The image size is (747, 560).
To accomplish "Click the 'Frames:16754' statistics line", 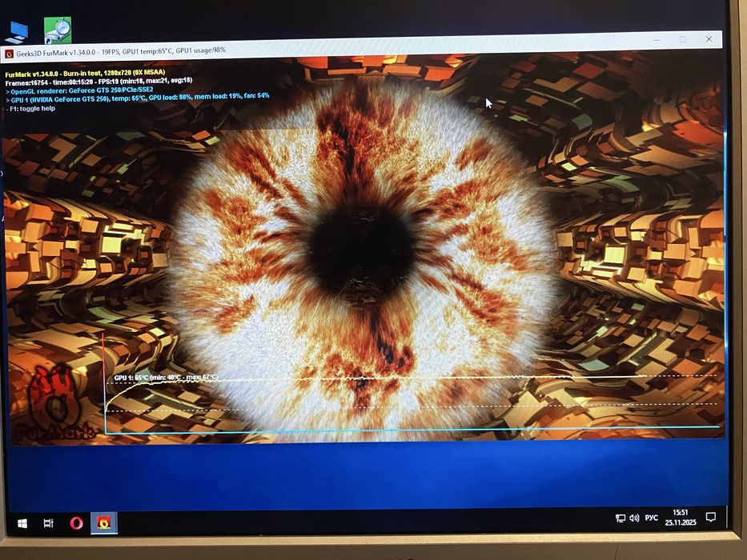I will tap(98, 82).
